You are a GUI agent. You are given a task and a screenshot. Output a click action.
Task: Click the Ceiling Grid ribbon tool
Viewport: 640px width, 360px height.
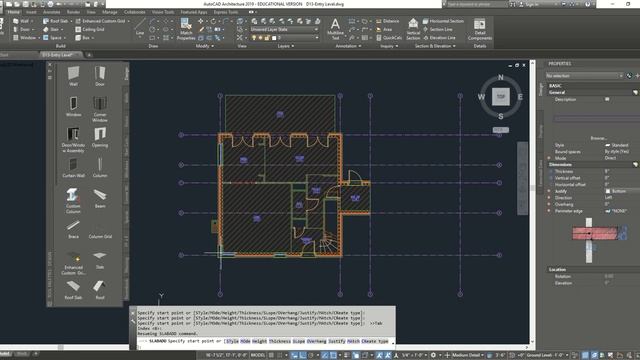[89, 29]
